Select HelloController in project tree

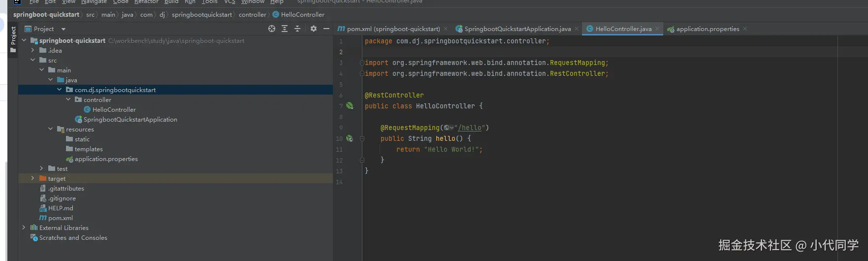pos(114,109)
